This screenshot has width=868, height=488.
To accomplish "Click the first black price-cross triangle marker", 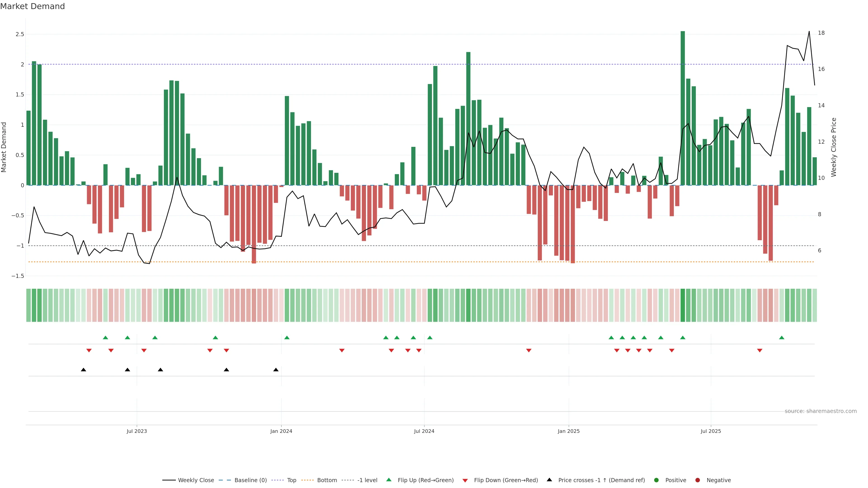I will point(84,370).
